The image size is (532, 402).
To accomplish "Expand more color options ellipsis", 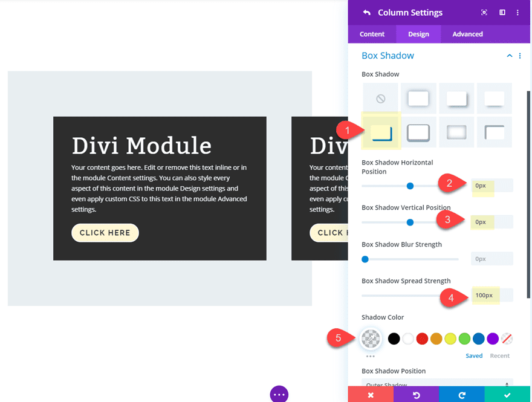I will pyautogui.click(x=371, y=356).
